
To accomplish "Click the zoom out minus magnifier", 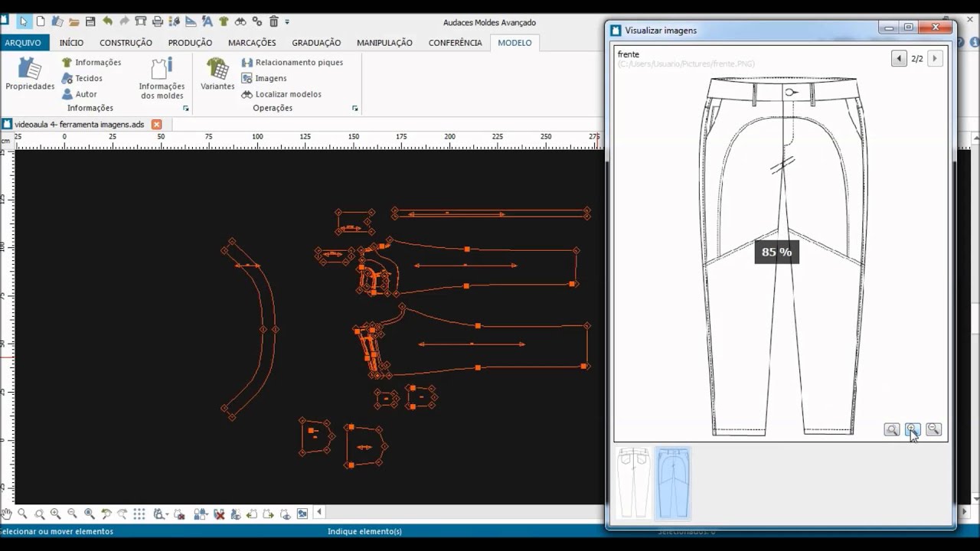I will (x=72, y=514).
